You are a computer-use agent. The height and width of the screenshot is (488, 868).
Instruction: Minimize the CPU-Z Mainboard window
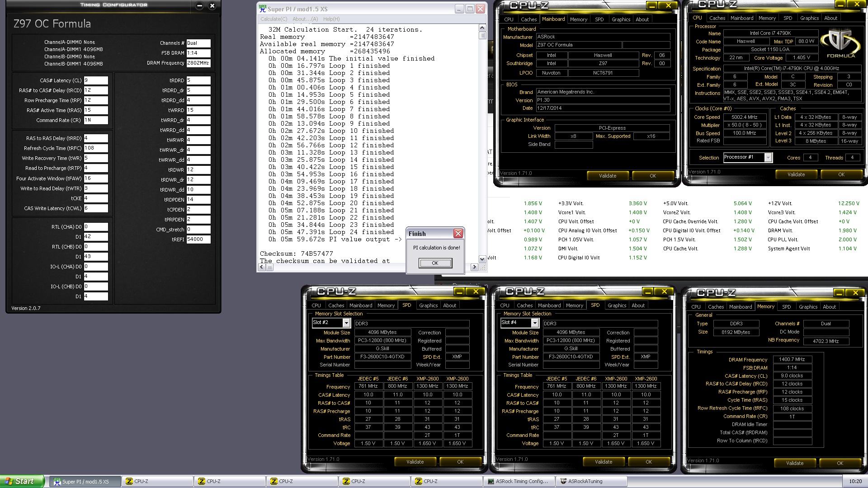click(651, 5)
